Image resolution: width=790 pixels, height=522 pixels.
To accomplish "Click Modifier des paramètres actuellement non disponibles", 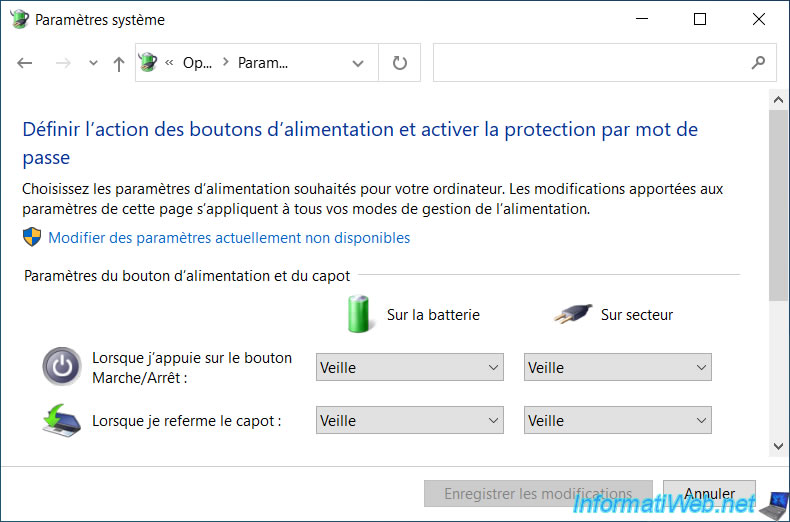I will (229, 238).
